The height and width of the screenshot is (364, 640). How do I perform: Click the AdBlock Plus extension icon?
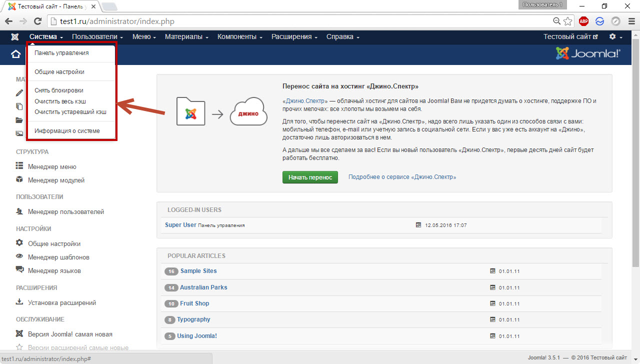click(x=583, y=21)
